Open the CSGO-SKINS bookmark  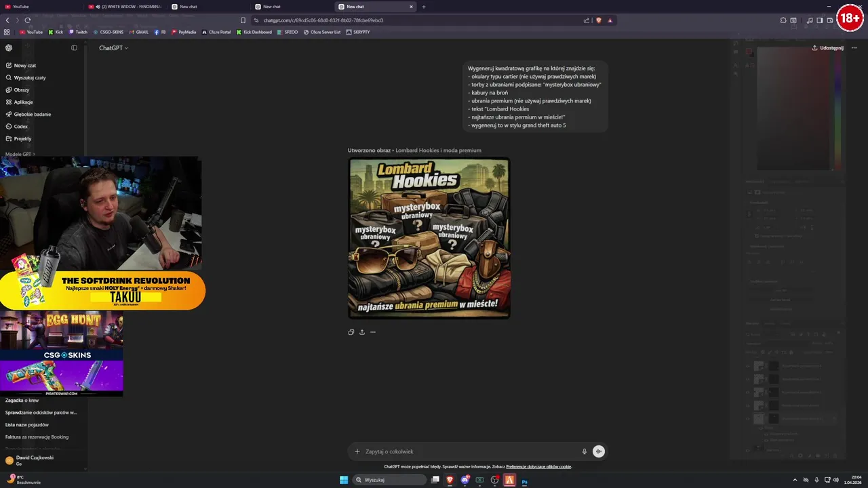[x=108, y=32]
